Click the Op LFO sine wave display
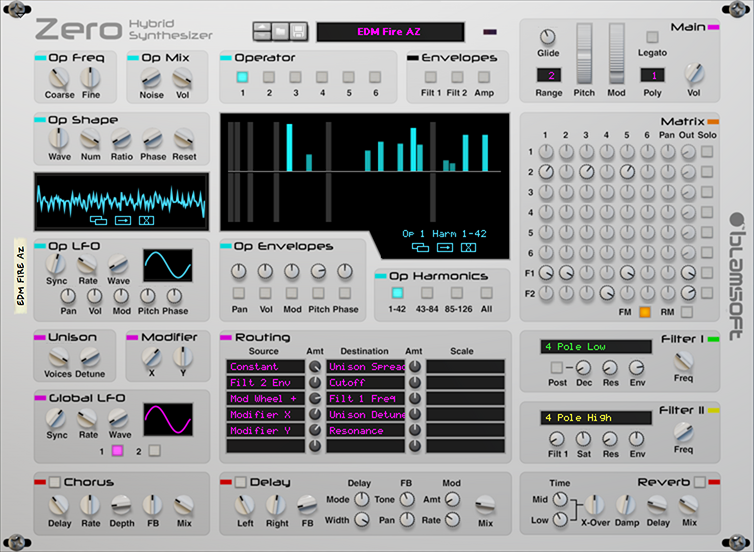754x552 pixels. [x=168, y=265]
